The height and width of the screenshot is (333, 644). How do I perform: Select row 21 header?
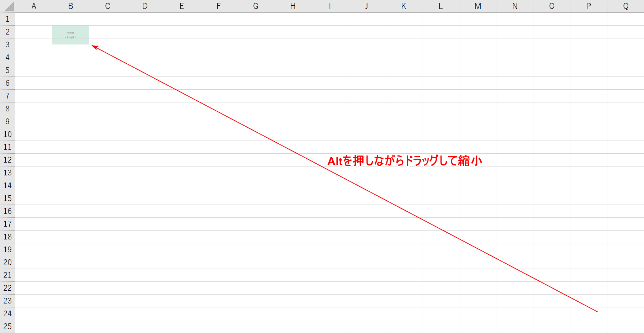coord(7,275)
